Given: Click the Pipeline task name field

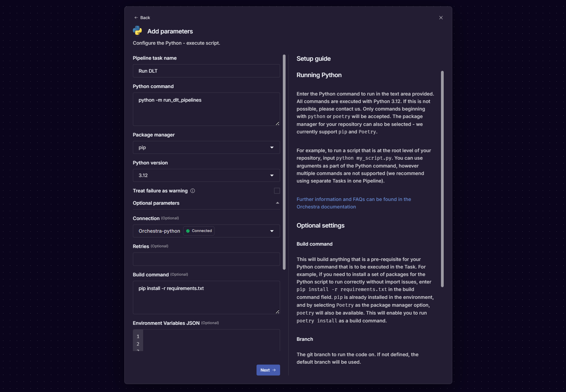Looking at the screenshot, I should (206, 71).
